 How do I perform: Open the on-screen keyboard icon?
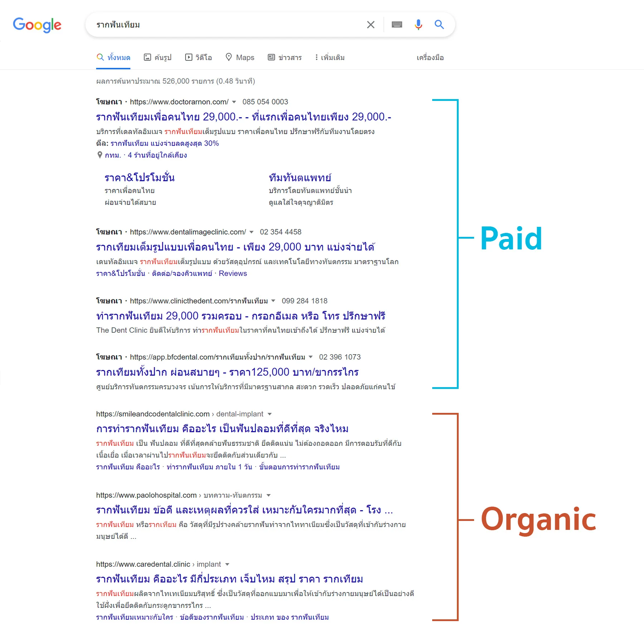[397, 25]
